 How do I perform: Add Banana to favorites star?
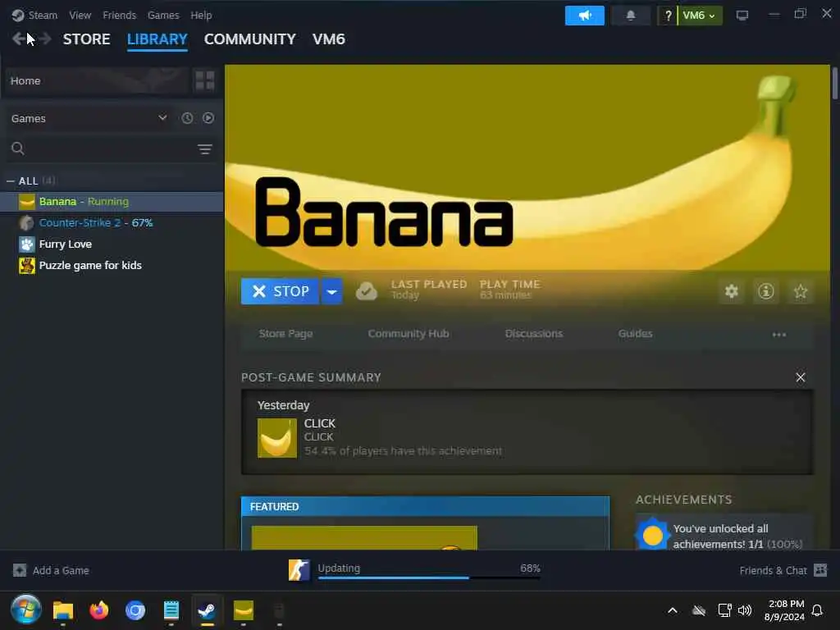pos(801,291)
